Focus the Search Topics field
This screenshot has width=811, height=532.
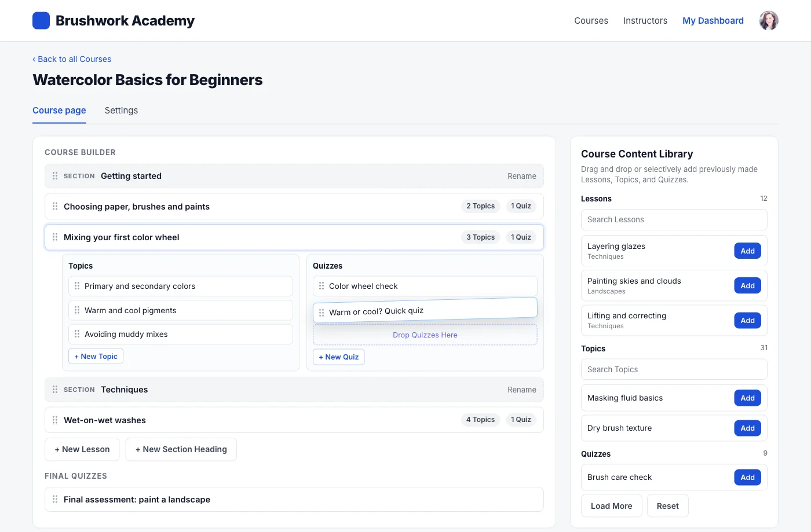tap(674, 369)
